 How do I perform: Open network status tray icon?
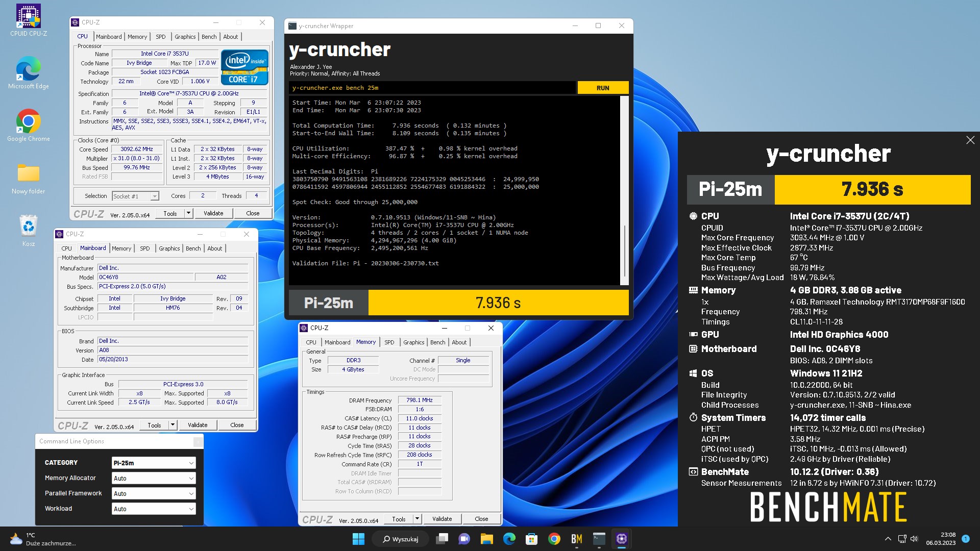tap(902, 539)
